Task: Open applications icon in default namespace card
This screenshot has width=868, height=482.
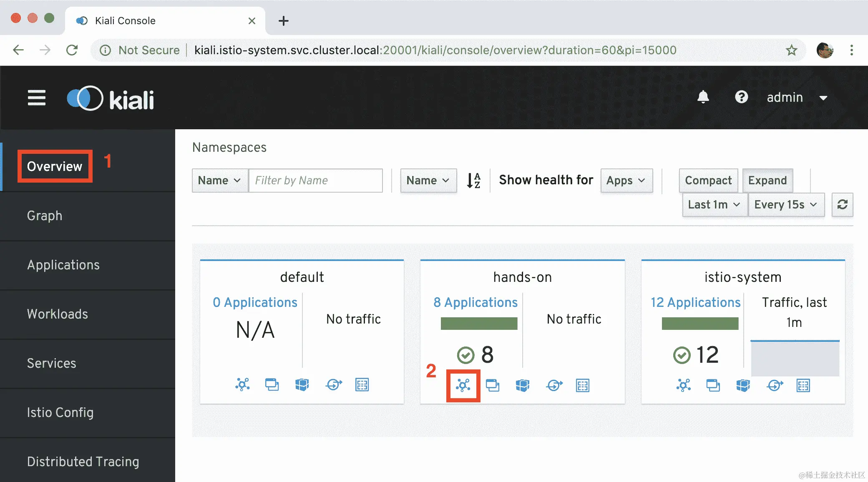Action: pos(272,384)
